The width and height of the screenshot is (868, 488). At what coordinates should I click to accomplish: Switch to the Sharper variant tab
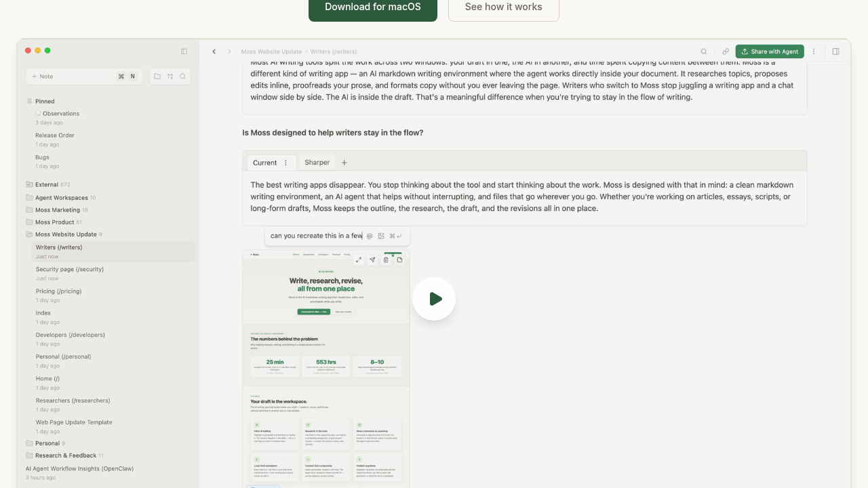click(317, 163)
